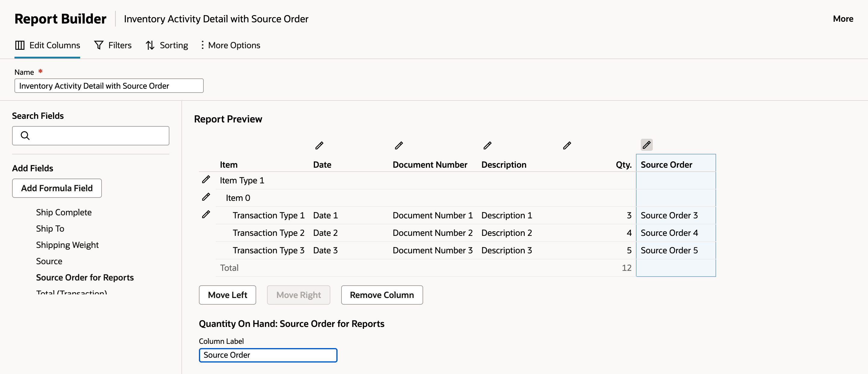
Task: Select the Source field
Action: pyautogui.click(x=49, y=261)
